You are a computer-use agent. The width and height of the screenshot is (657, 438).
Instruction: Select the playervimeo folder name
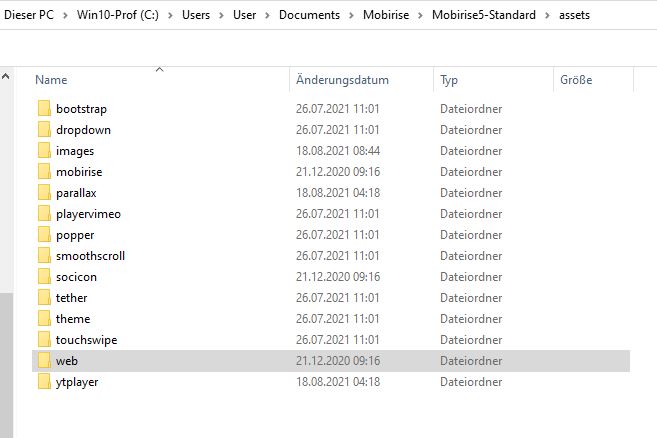88,214
